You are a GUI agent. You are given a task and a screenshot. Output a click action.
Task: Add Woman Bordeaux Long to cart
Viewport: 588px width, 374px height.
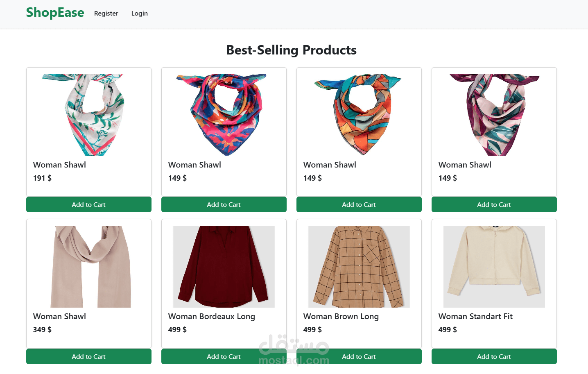click(x=224, y=356)
